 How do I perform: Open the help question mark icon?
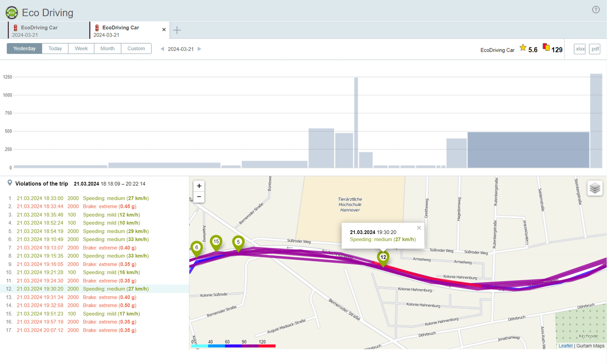pos(596,10)
